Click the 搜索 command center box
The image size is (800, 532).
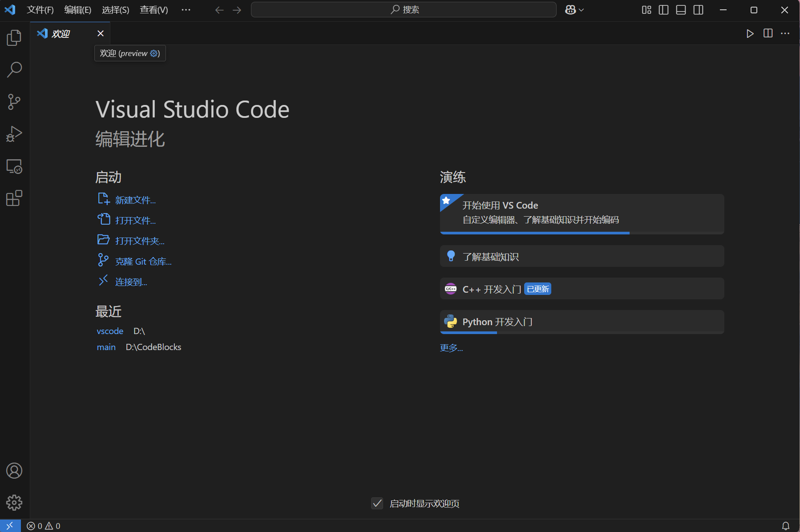[x=404, y=10]
